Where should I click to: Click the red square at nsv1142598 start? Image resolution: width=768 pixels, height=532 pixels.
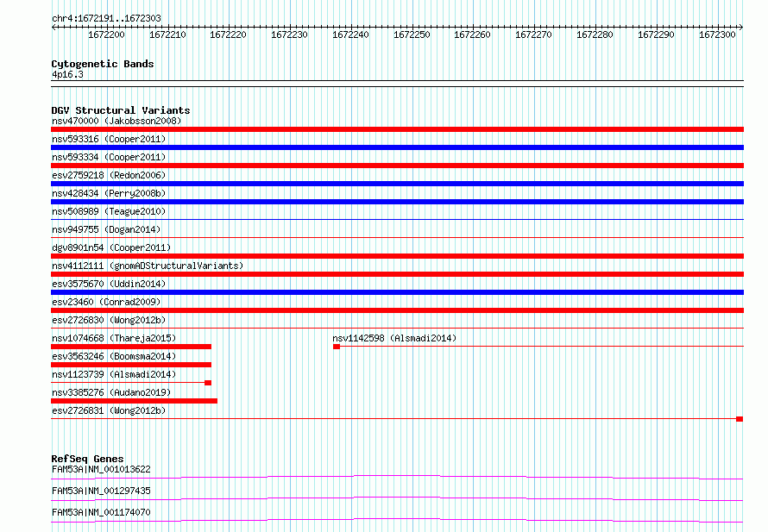(x=337, y=347)
